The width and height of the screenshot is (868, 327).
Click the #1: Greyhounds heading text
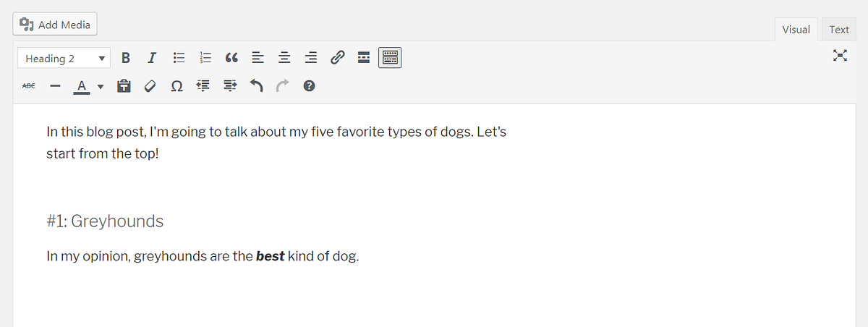click(105, 221)
